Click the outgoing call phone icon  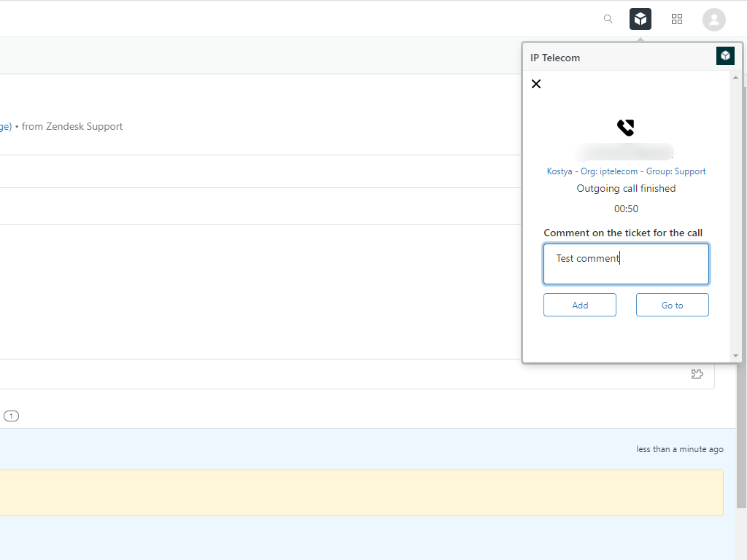pyautogui.click(x=626, y=128)
